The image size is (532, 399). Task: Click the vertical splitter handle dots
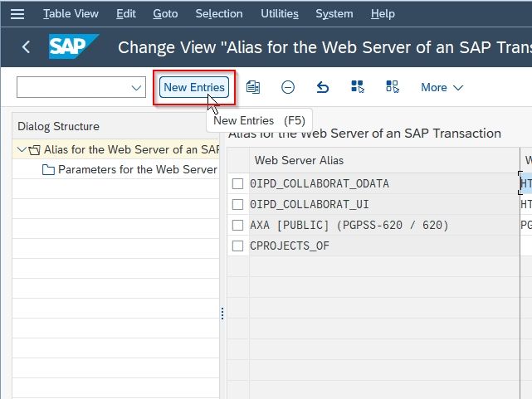pos(222,314)
